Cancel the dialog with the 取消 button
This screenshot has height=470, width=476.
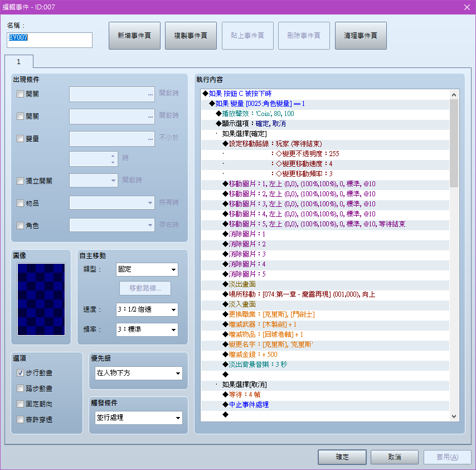[395, 457]
